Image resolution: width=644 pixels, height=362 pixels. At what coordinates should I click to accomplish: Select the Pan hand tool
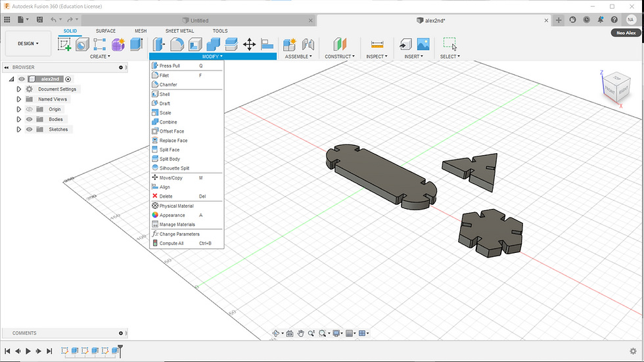click(301, 333)
